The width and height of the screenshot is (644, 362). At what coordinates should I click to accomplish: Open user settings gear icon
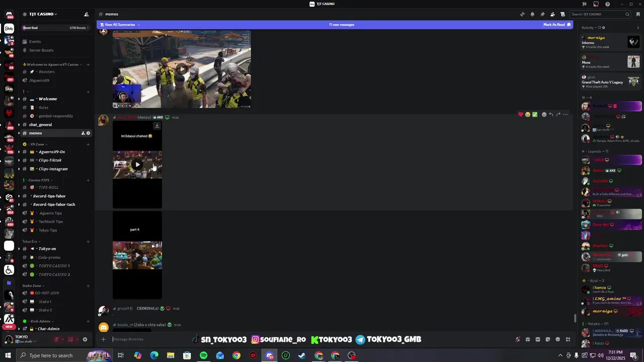coord(85,339)
